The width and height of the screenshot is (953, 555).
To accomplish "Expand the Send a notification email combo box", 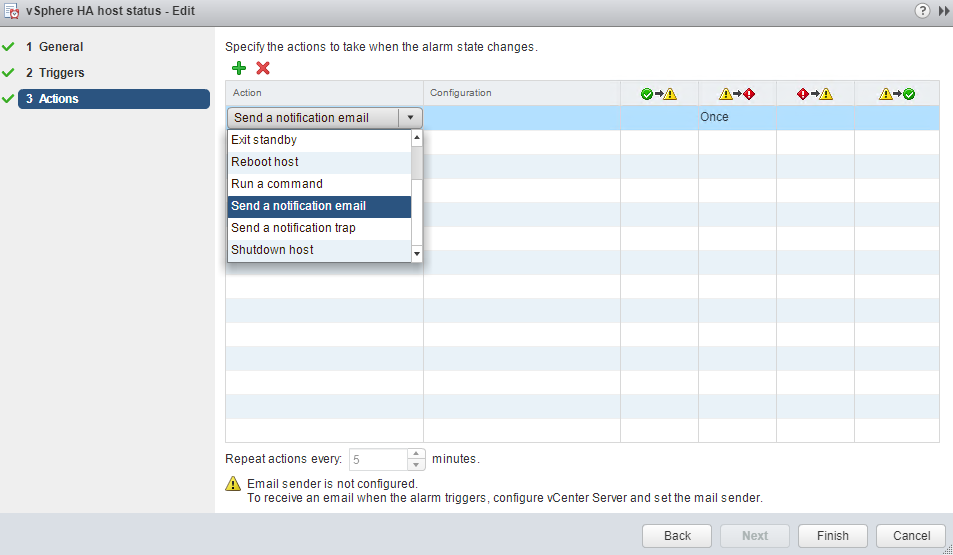I will click(411, 118).
